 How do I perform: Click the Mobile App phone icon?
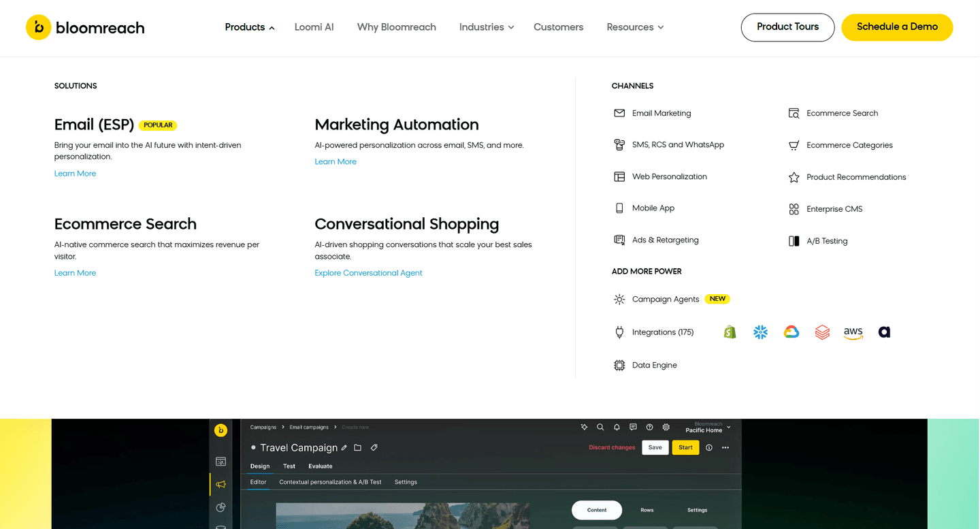[x=619, y=208]
